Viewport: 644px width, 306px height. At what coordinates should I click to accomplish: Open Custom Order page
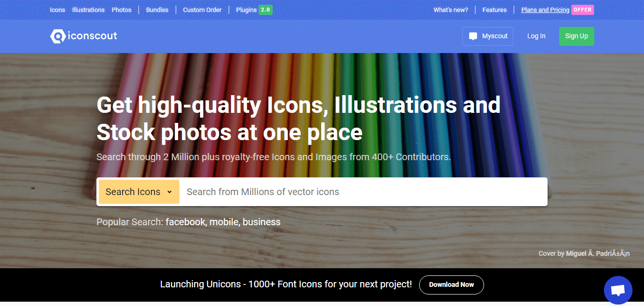click(x=202, y=10)
